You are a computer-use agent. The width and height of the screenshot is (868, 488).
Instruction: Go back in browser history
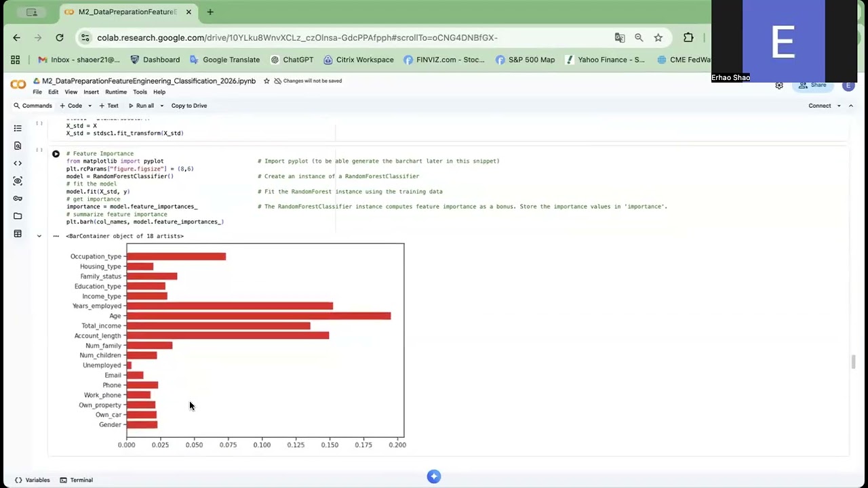point(17,38)
